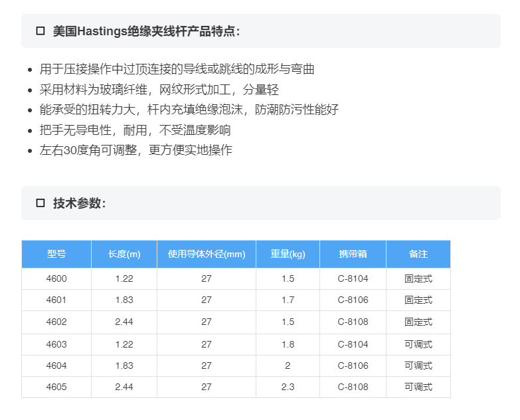Select model cell 4604
Image resolution: width=520 pixels, height=420 pixels.
click(56, 366)
